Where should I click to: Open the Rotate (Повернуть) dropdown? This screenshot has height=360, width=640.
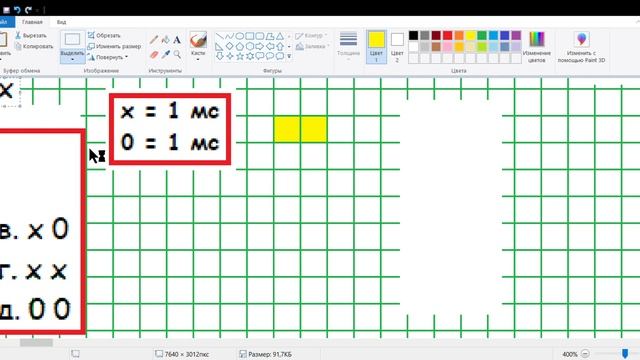pos(108,57)
